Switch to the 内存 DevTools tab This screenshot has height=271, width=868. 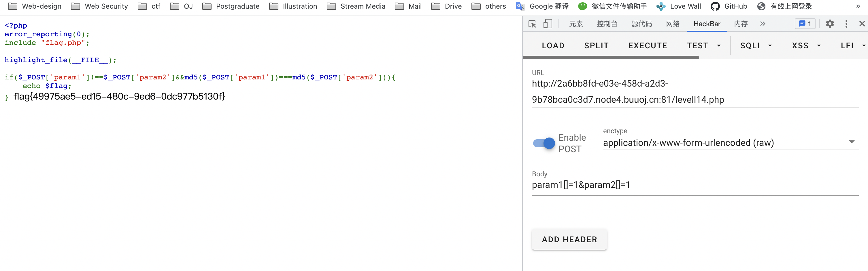click(x=741, y=24)
